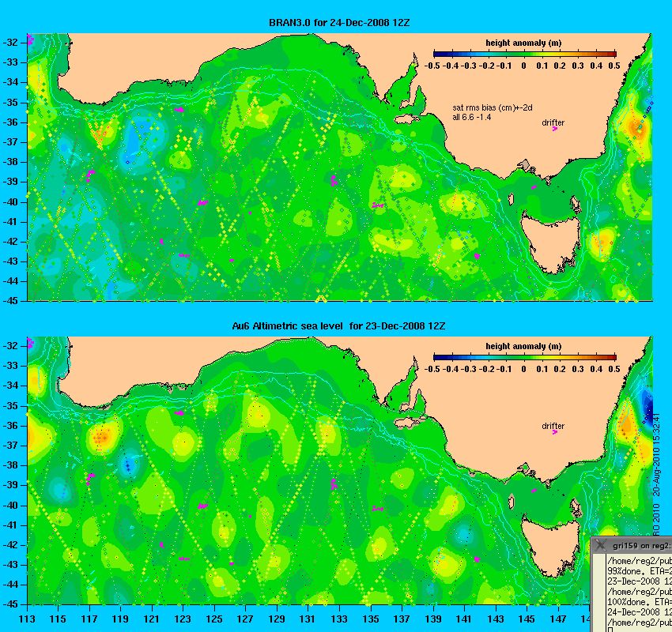Click the 'gri159 on reg2:' terminal title
Screen dimensions: 672x632
641,546
